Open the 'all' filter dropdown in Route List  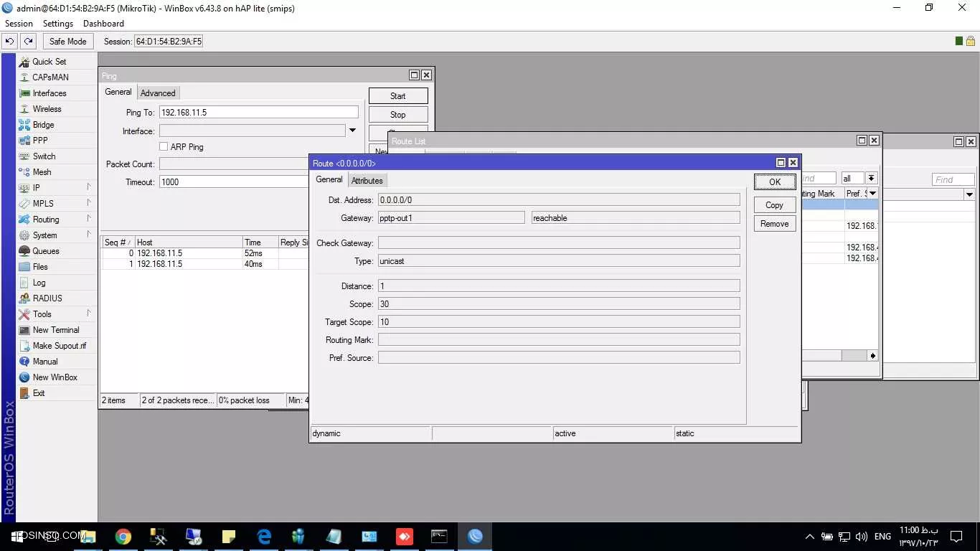[871, 178]
